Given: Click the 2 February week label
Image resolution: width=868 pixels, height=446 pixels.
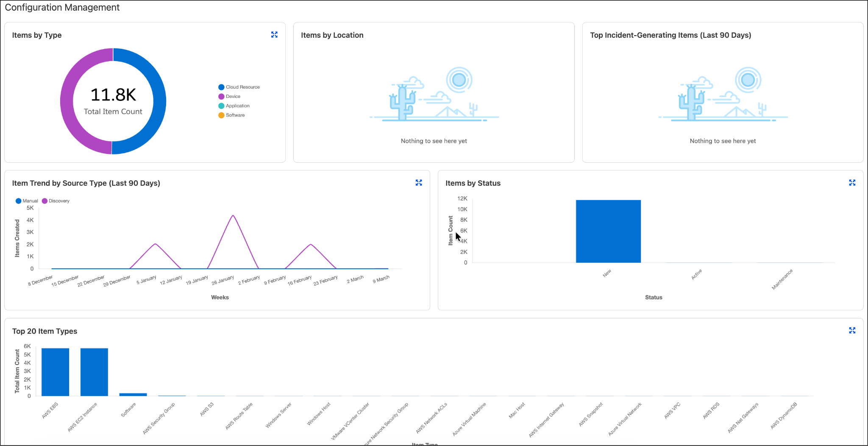Looking at the screenshot, I should pyautogui.click(x=249, y=280).
